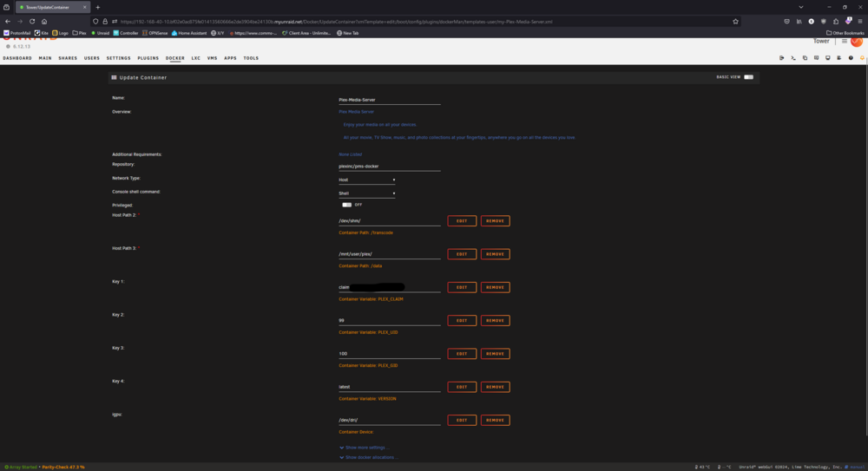
Task: Open the OPNSense bookmark
Action: pos(155,33)
